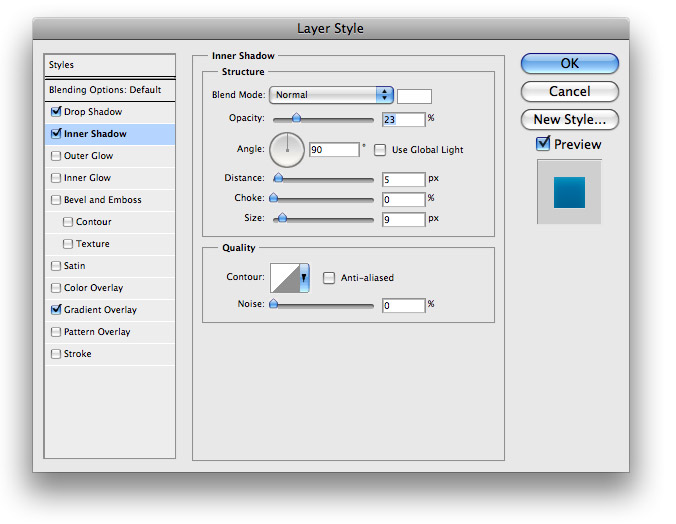Click the blue style preview thumbnail

coord(569,192)
